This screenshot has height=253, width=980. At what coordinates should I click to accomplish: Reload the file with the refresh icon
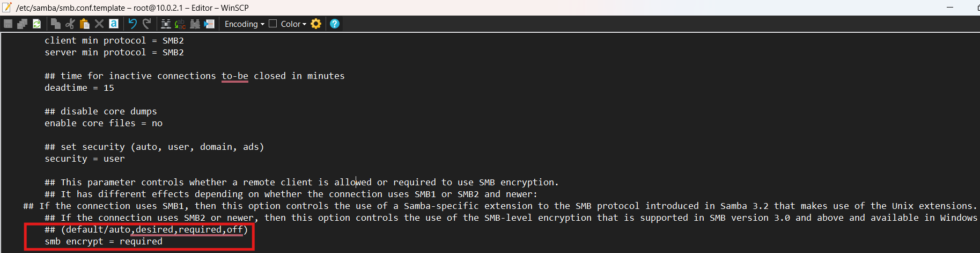(x=36, y=24)
